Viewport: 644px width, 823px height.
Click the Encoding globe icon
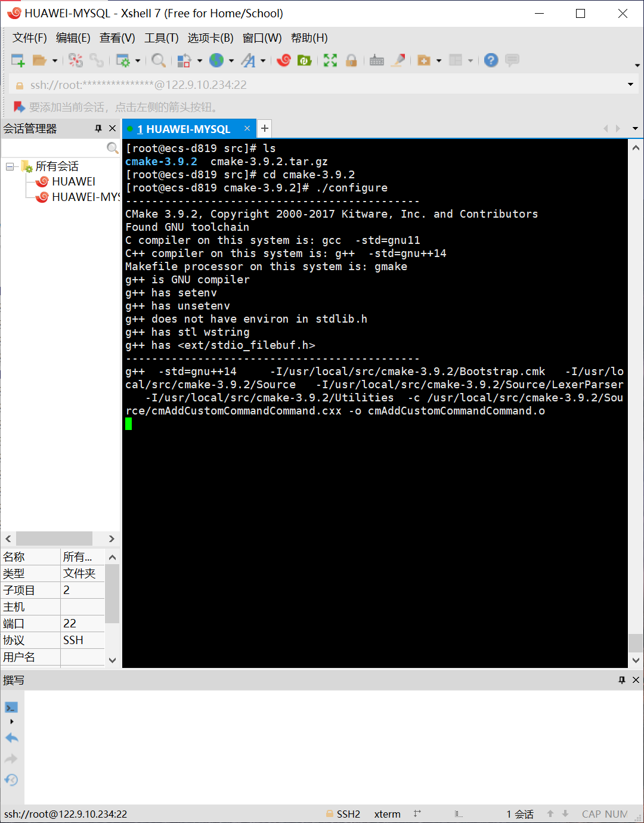216,60
